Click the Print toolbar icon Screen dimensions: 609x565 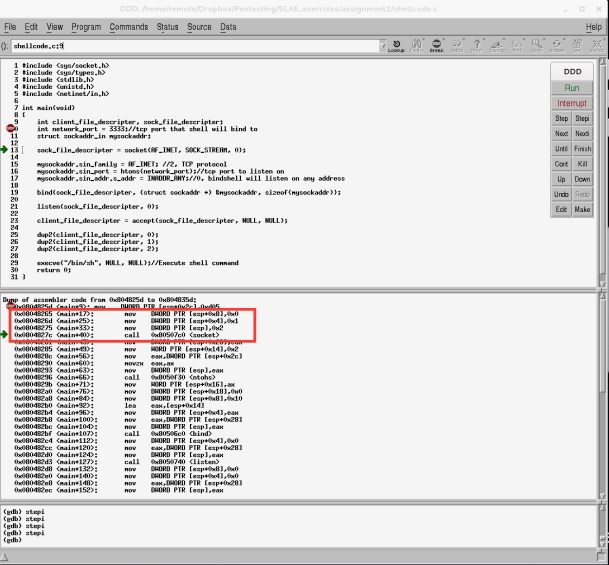[x=479, y=45]
